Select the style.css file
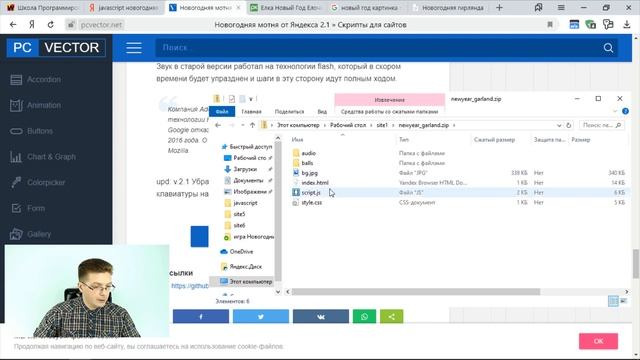This screenshot has width=640, height=360. point(311,202)
